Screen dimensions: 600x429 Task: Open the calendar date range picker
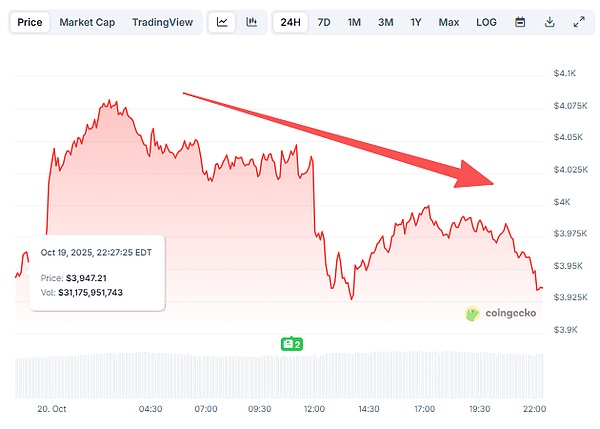[x=520, y=21]
